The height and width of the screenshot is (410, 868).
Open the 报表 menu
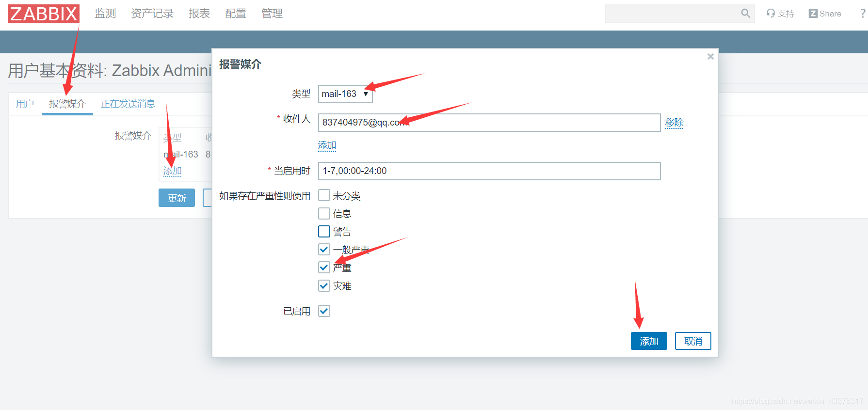199,14
